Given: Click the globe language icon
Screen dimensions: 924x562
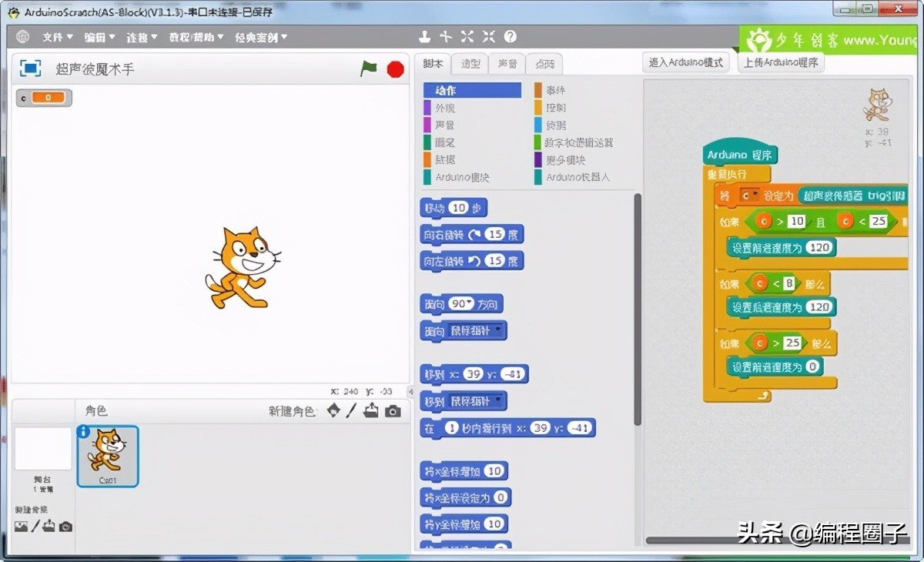Looking at the screenshot, I should pyautogui.click(x=22, y=37).
